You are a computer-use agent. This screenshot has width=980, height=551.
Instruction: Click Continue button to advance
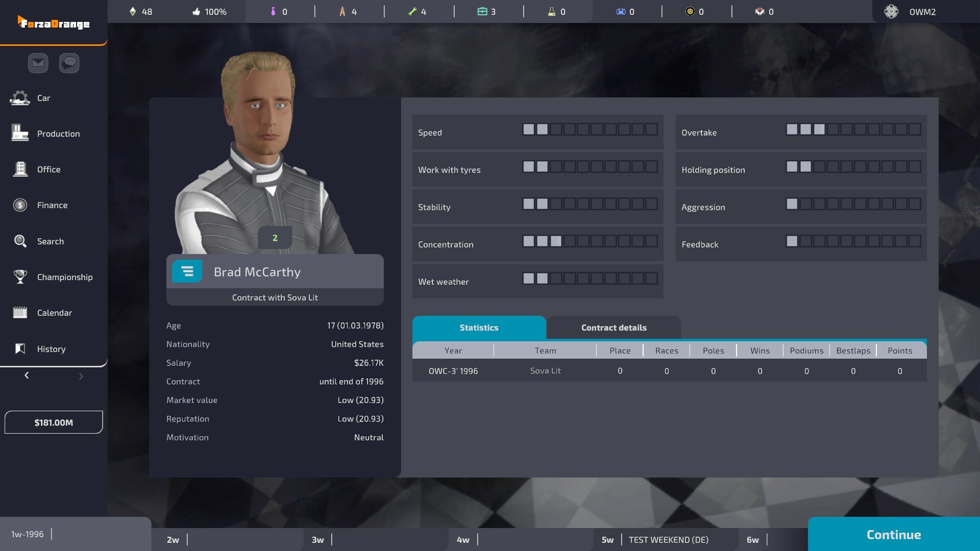(894, 534)
